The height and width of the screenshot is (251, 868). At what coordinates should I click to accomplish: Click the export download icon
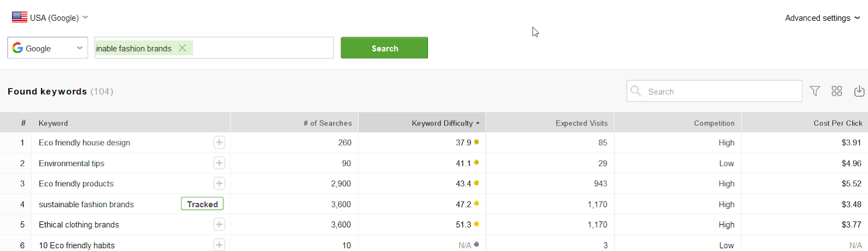tap(859, 91)
